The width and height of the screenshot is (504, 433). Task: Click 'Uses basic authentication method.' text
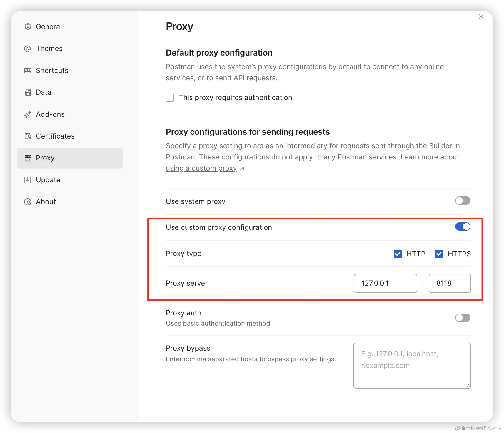pyautogui.click(x=219, y=324)
